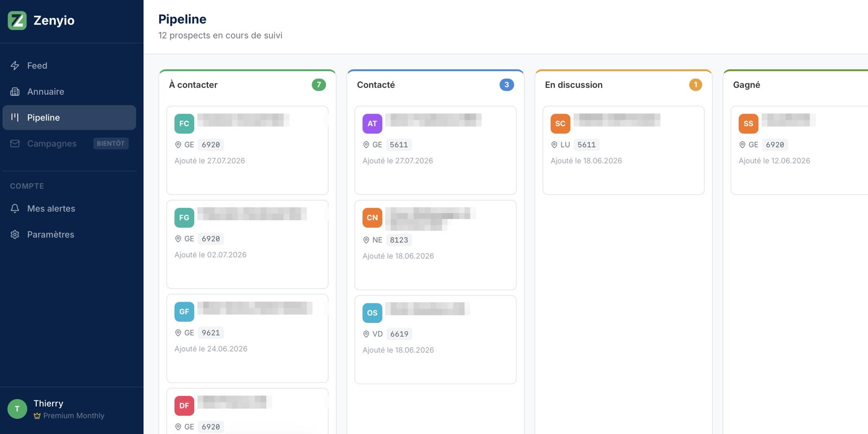Screen dimensions: 868x434
Task: Select the GF prospect avatar
Action: pyautogui.click(x=184, y=312)
